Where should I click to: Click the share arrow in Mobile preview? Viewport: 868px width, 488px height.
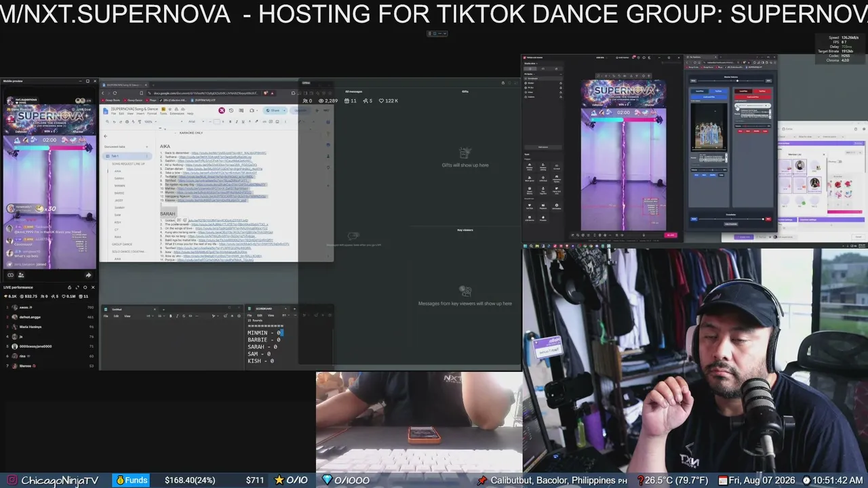click(x=88, y=275)
